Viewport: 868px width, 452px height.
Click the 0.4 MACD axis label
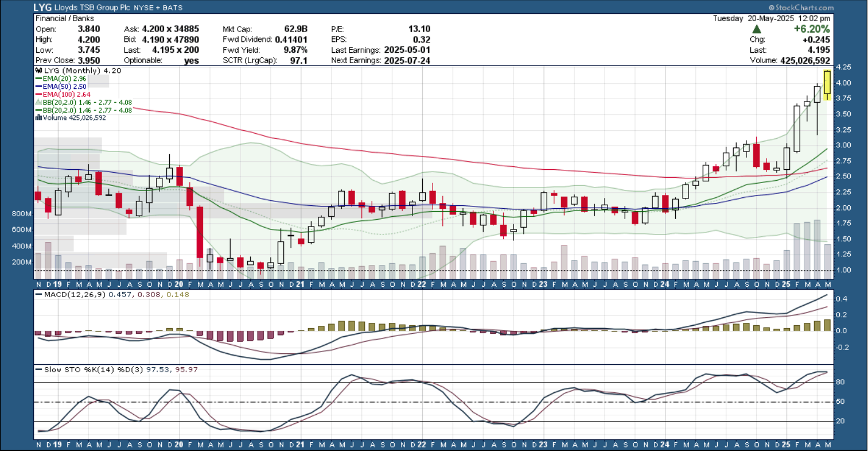[x=841, y=299]
